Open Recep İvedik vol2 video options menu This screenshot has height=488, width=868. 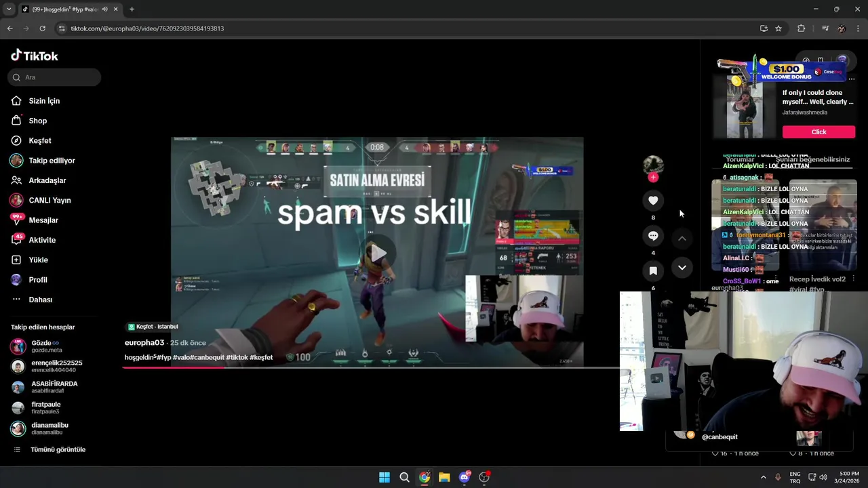click(x=853, y=279)
